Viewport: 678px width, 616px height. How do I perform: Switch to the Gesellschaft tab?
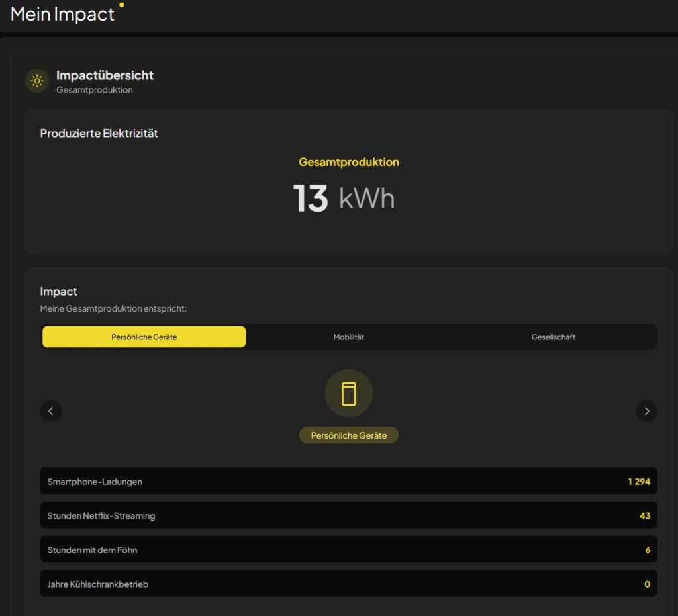click(553, 337)
